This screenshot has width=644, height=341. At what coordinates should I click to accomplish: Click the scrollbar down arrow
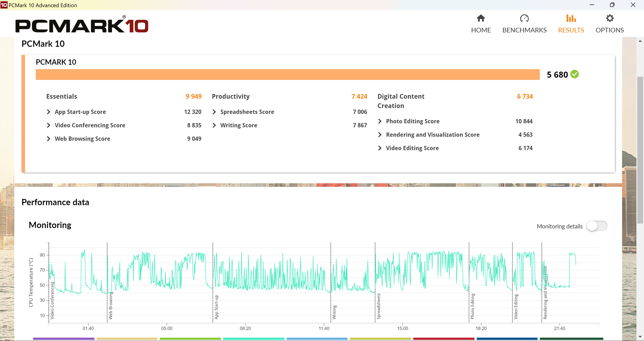pyautogui.click(x=640, y=337)
